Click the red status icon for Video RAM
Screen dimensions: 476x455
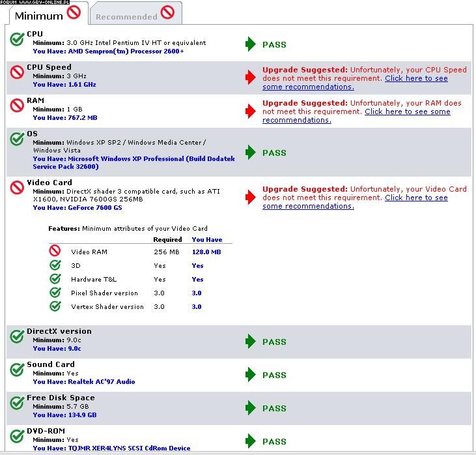coord(55,252)
